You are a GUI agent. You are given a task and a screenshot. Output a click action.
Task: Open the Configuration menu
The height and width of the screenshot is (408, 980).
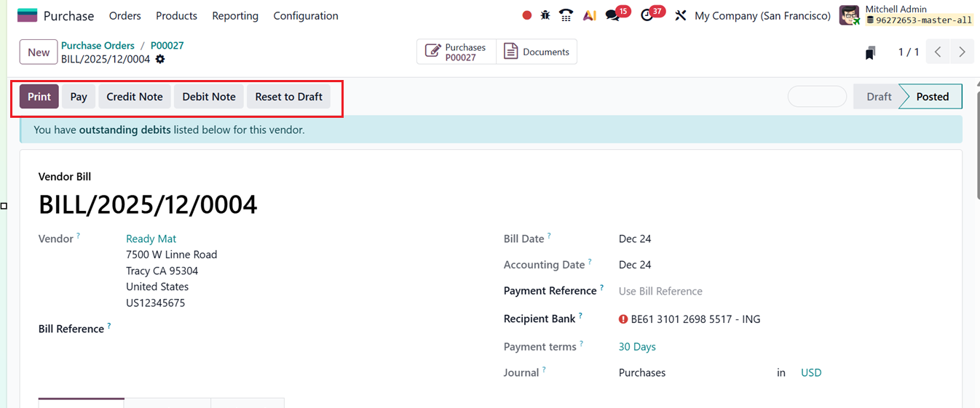tap(306, 15)
